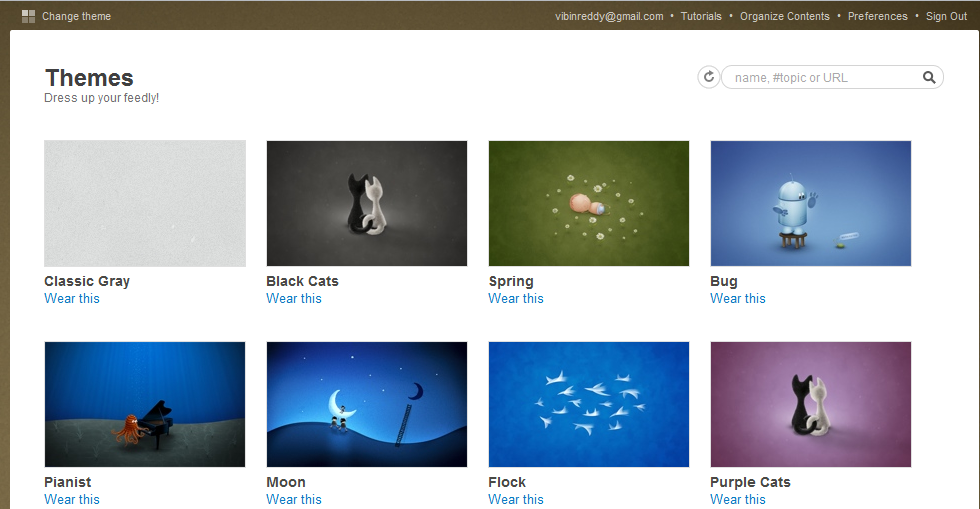Click Wear this under Bug

point(738,298)
